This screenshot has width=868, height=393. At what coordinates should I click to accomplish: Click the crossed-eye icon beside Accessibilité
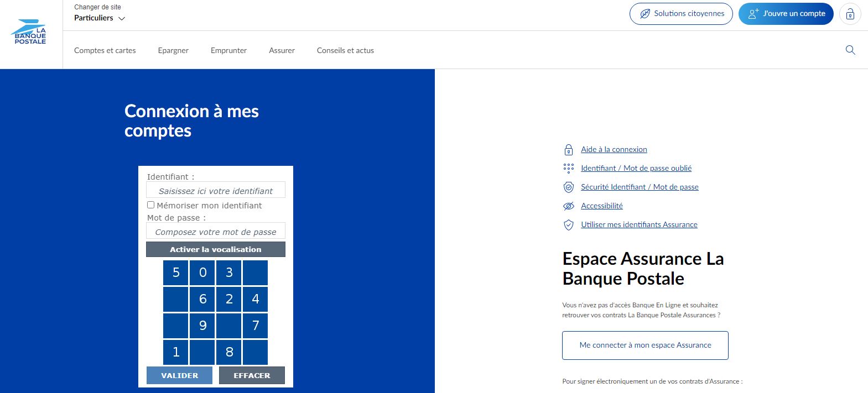pyautogui.click(x=569, y=206)
